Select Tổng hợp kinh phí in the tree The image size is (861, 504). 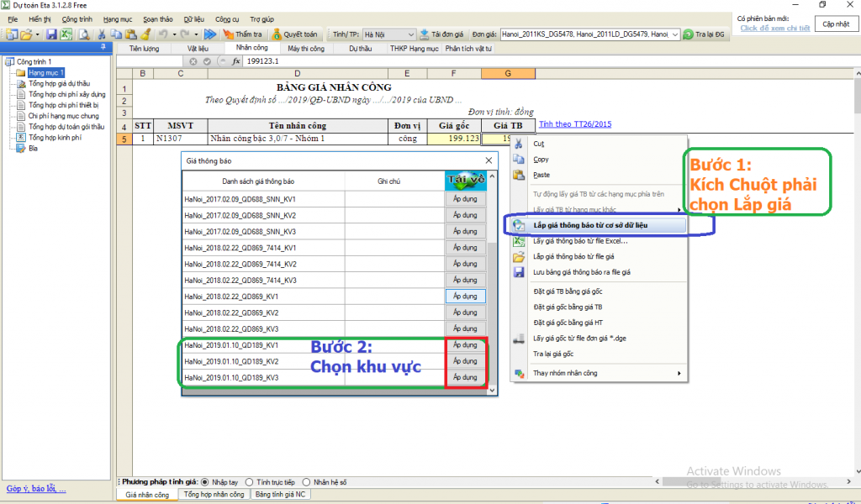click(55, 137)
